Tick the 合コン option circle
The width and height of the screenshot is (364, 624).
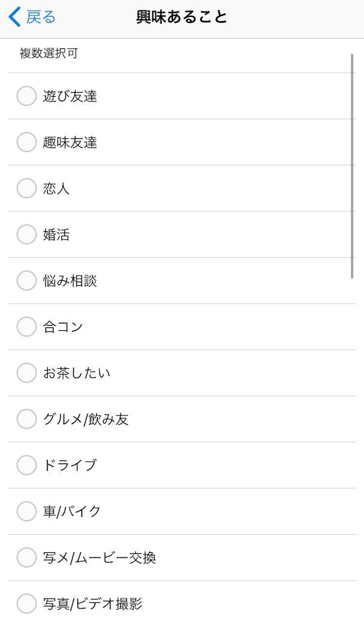point(26,326)
